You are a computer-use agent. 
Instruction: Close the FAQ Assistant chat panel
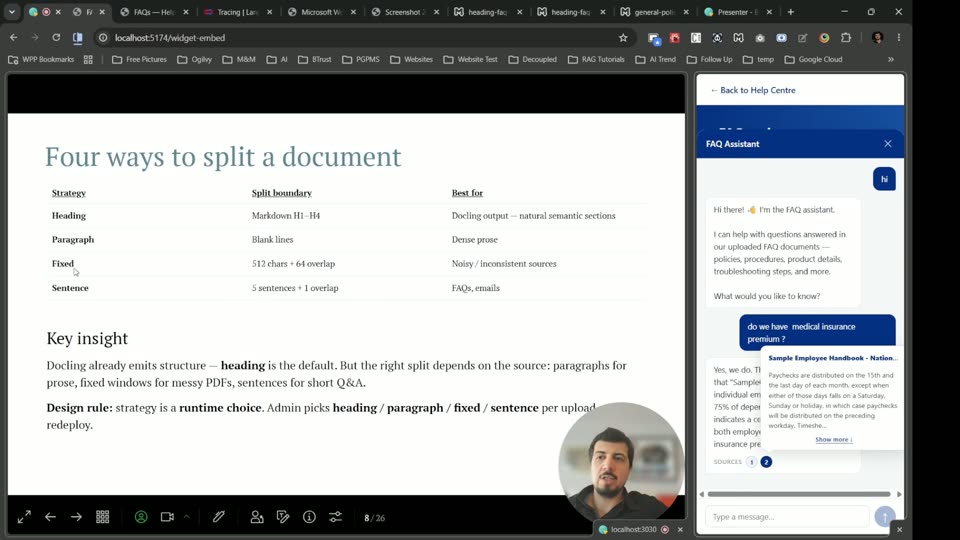[x=888, y=144]
